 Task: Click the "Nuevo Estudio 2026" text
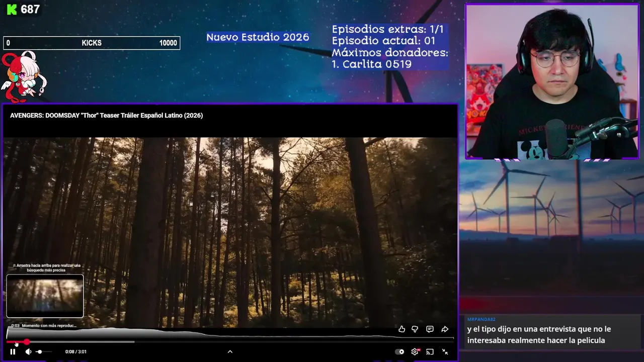258,37
